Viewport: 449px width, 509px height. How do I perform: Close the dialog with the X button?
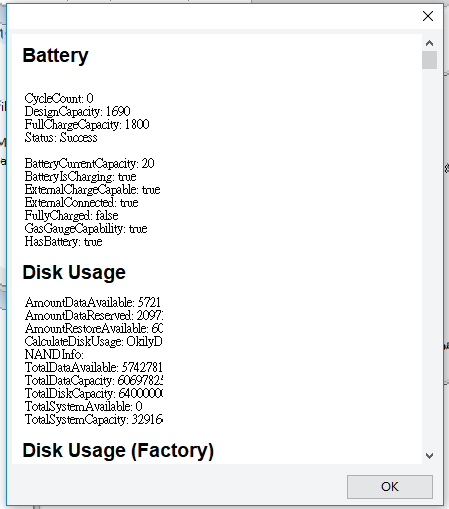coord(428,16)
